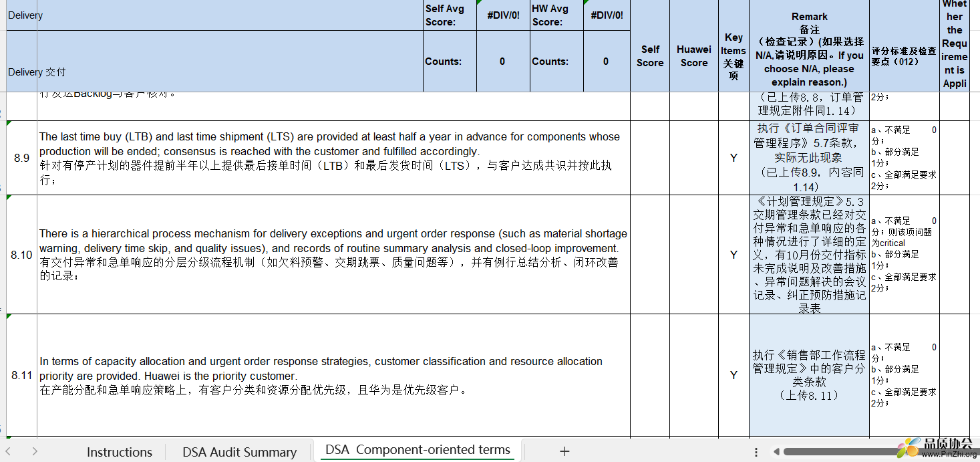This screenshot has height=462, width=980.
Task: Select scoring criteria cell for row 8.9
Action: pos(905,158)
